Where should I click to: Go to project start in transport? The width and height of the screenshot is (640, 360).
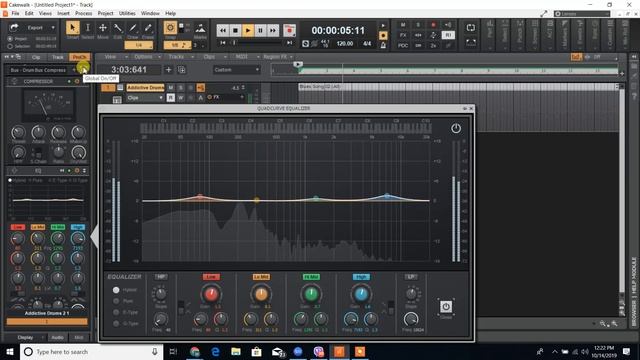pos(223,42)
